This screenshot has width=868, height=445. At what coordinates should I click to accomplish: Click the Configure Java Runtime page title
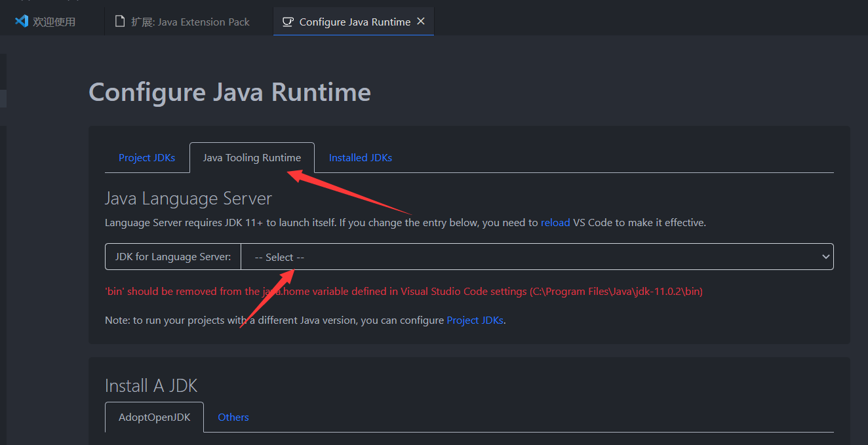[x=229, y=92]
